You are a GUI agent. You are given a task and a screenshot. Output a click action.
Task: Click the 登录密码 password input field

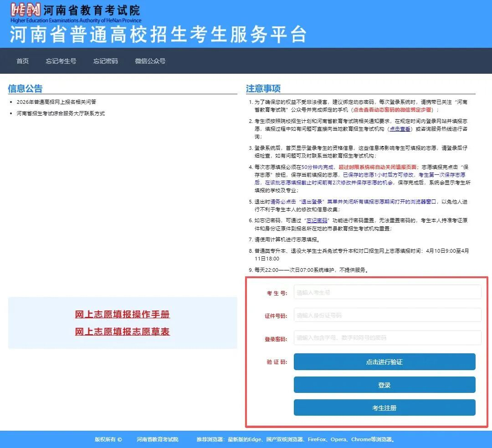coord(387,338)
